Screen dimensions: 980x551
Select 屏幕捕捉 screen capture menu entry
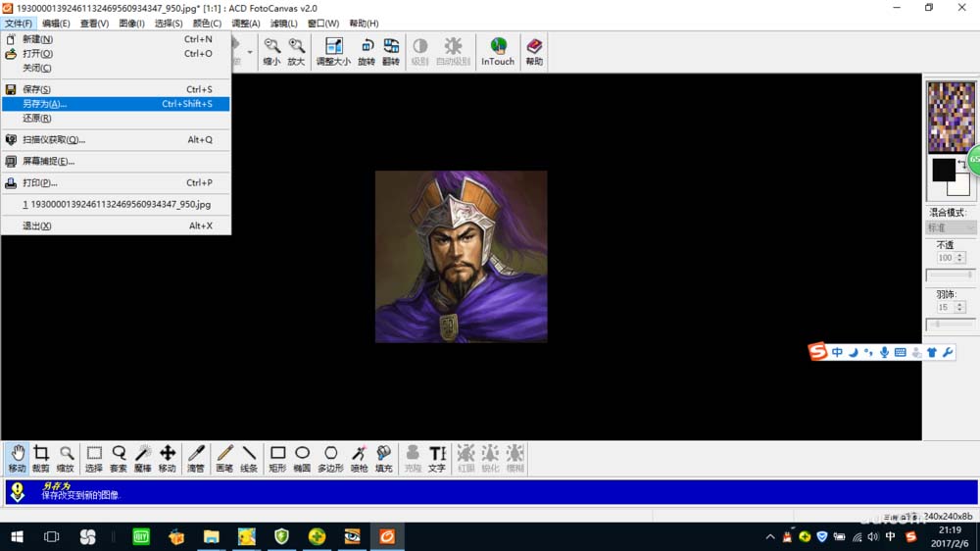[49, 161]
